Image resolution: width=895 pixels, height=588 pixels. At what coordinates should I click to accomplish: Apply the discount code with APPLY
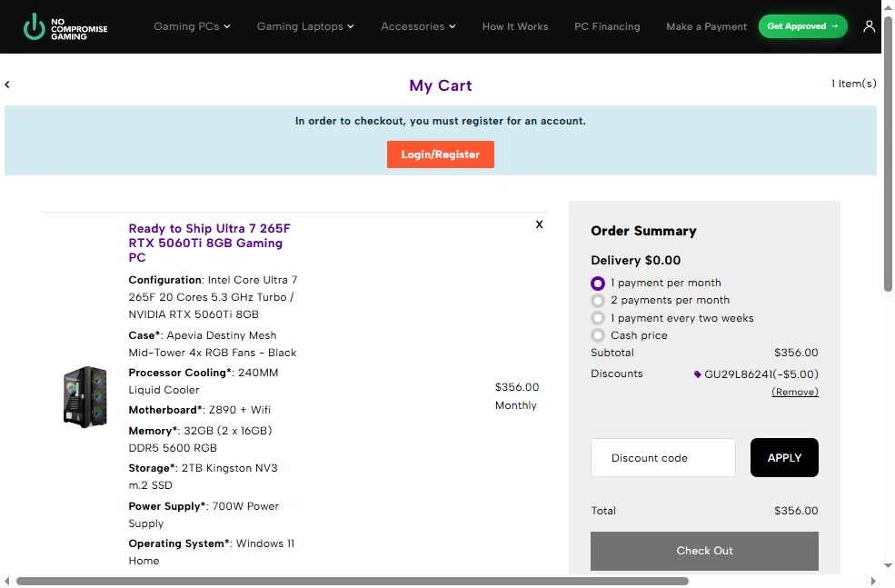784,457
